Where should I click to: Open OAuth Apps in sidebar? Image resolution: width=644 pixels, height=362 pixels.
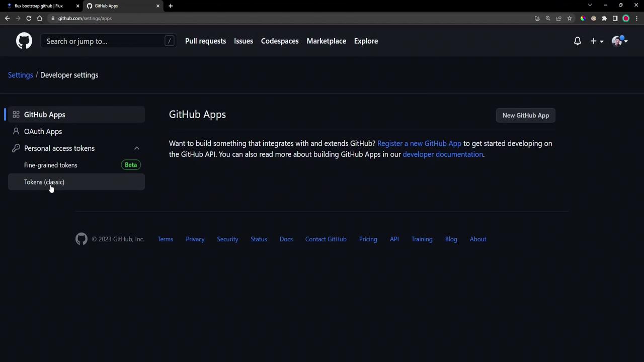pyautogui.click(x=43, y=132)
